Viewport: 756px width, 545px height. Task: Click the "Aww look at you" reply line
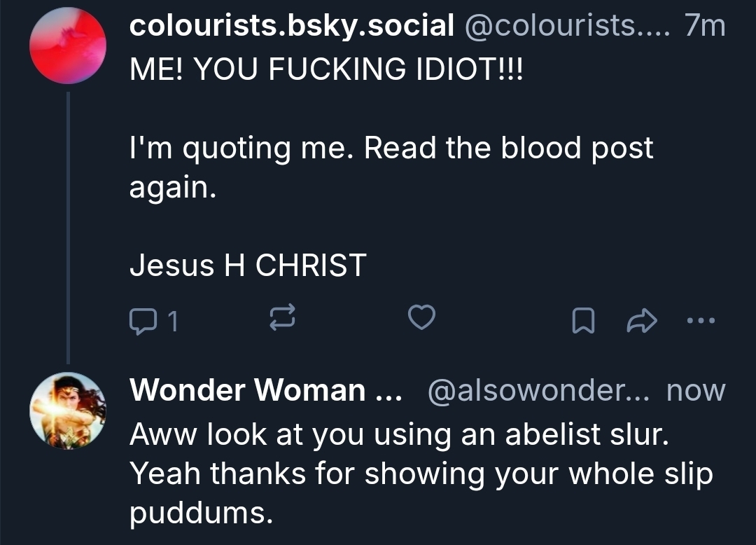(399, 435)
